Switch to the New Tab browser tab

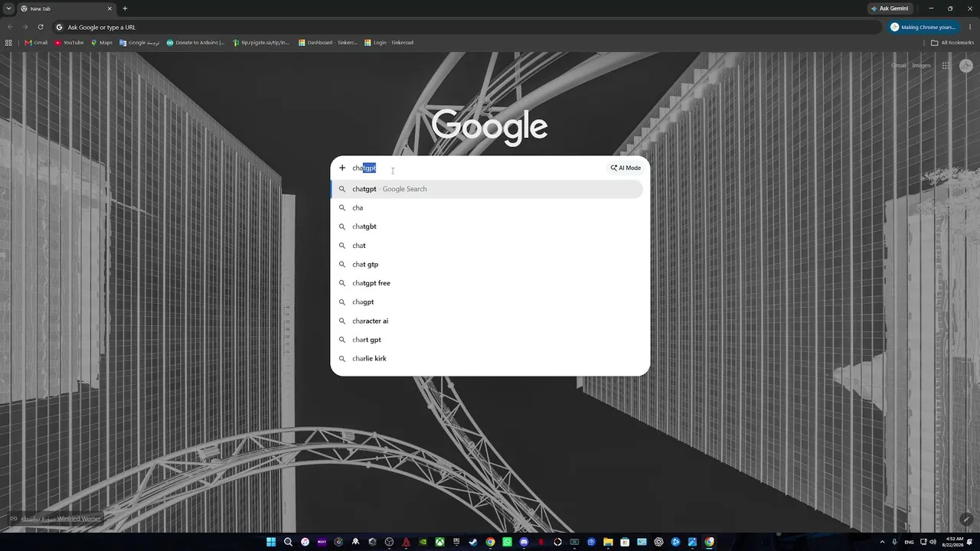coord(67,8)
